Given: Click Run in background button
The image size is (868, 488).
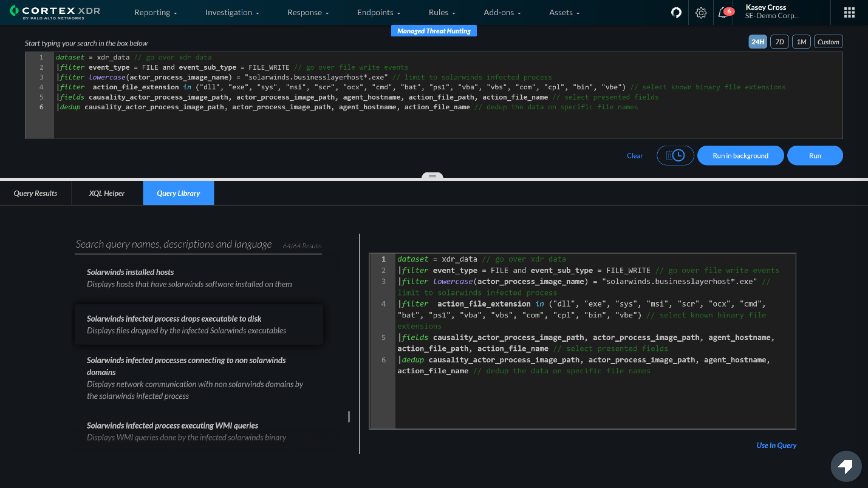Looking at the screenshot, I should (x=740, y=155).
